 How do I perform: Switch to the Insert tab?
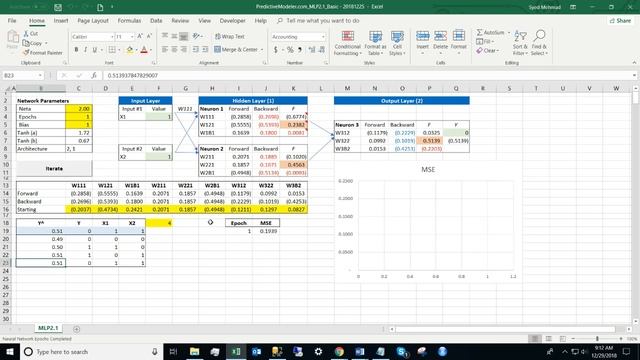(61, 20)
